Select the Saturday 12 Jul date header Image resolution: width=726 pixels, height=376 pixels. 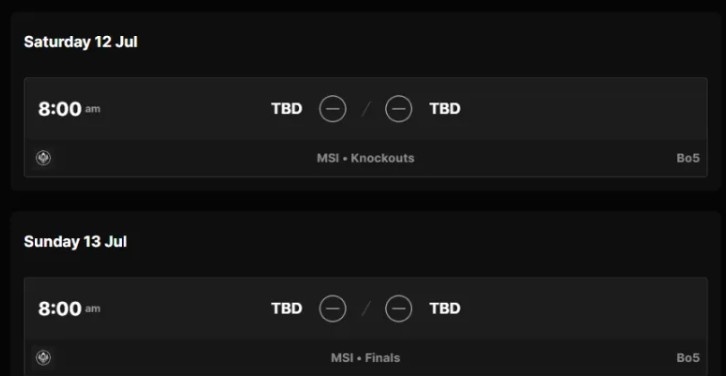[81, 42]
